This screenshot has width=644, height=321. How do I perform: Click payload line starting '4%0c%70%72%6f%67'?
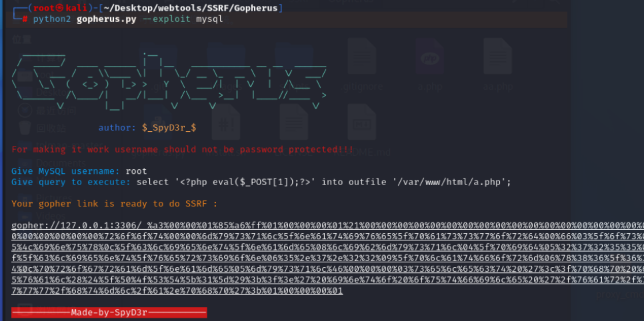[328, 269]
